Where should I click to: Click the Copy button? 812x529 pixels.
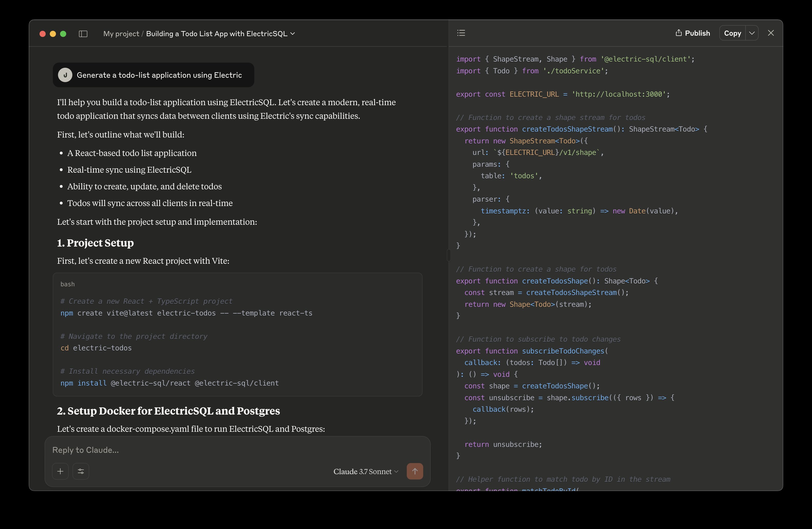(x=732, y=33)
